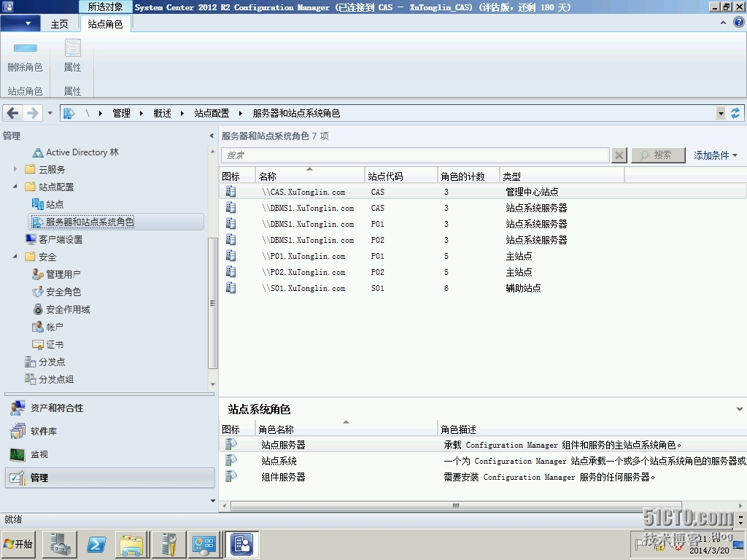This screenshot has height=560, width=747.
Task: Select row \\P02.XuTonglin.com
Action: [483, 272]
